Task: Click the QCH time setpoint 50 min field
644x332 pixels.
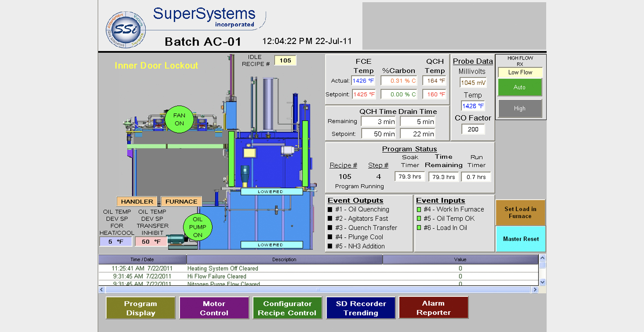Action: (378, 134)
